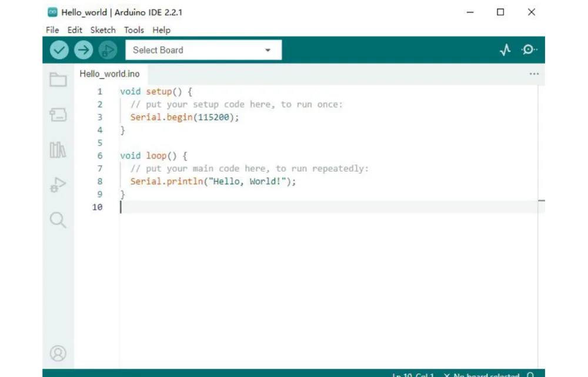Open the Serial Monitor
This screenshot has width=588, height=377.
pos(529,49)
